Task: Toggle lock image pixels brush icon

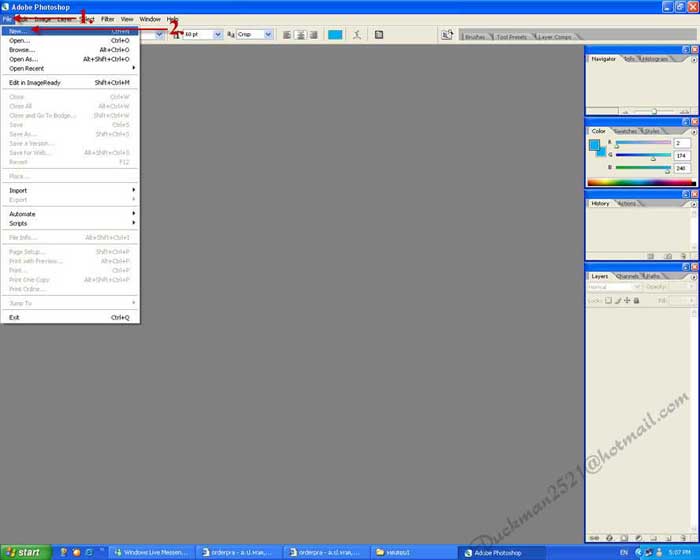Action: [x=618, y=301]
